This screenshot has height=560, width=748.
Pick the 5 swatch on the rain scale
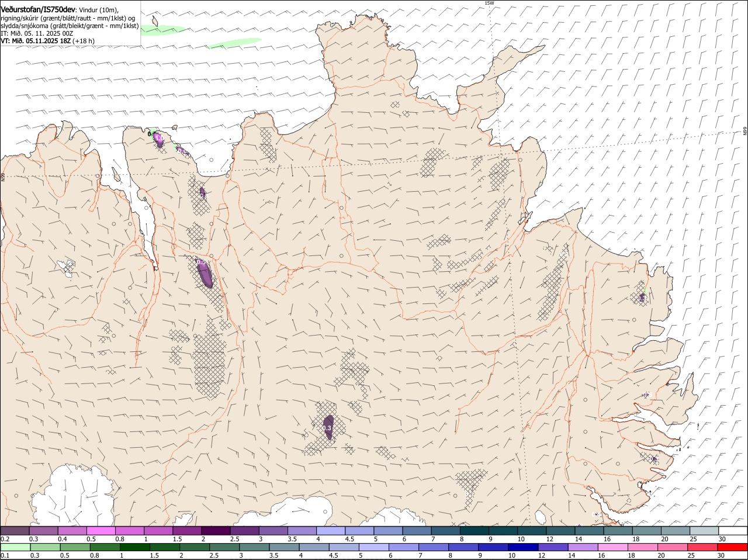pos(373,547)
